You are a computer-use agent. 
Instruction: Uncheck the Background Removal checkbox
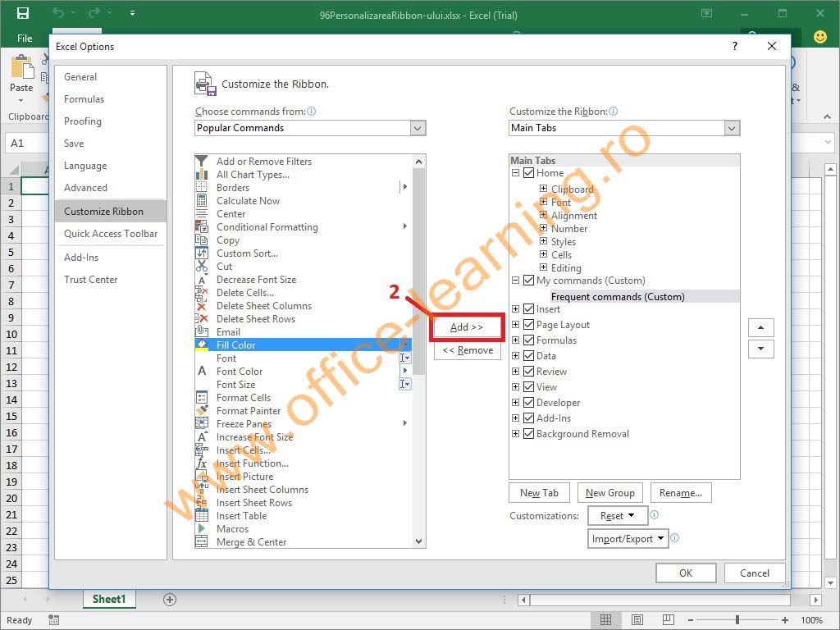point(528,434)
